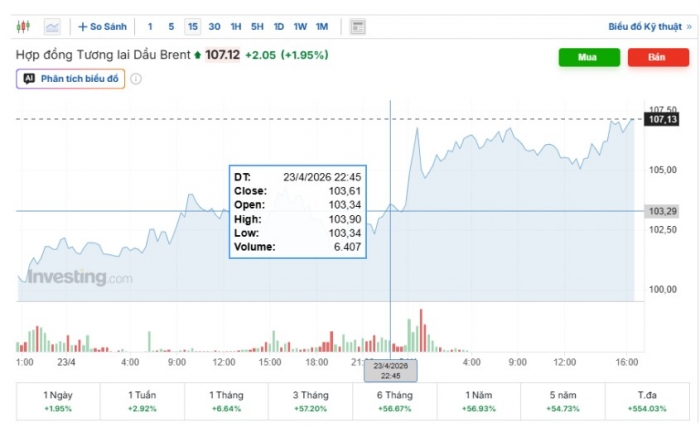
Task: Choose the 1 Tuần range tab
Action: pyautogui.click(x=142, y=402)
